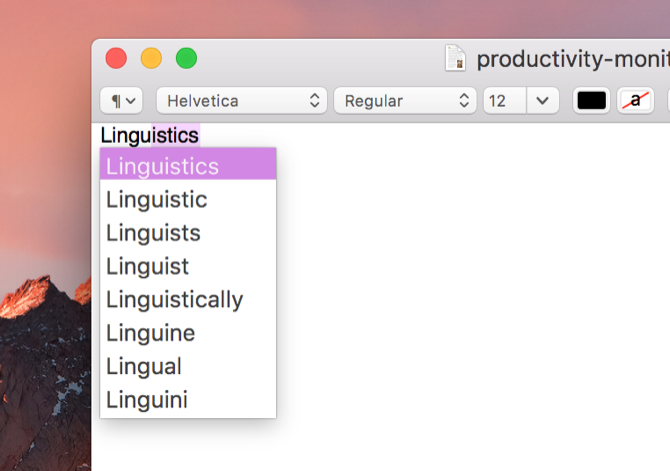Zoom the window with green button
670x471 pixels.
pos(186,58)
